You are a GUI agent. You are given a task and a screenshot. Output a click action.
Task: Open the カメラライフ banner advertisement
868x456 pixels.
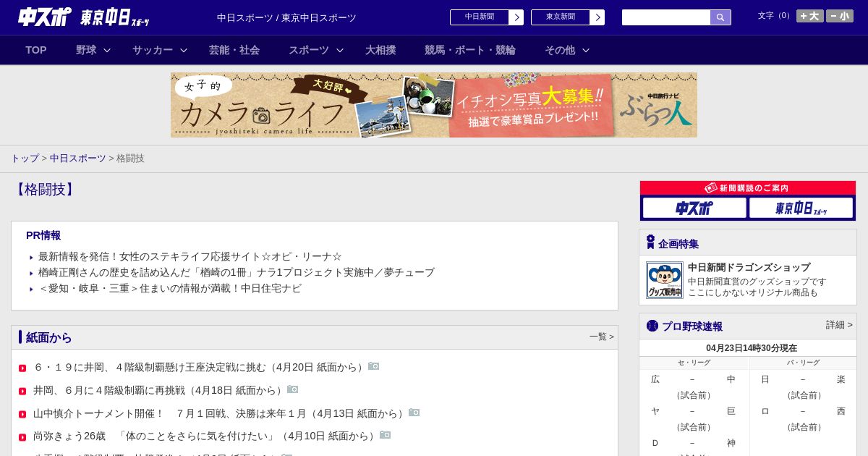coord(434,105)
